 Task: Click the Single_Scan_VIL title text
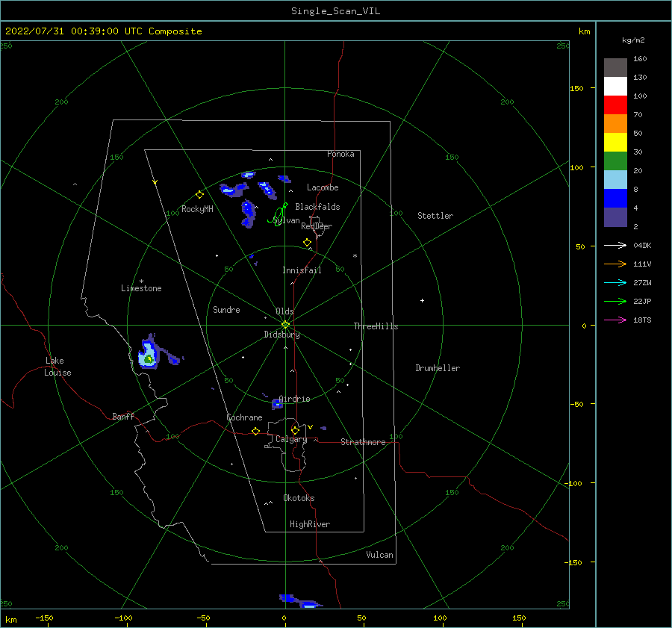tap(335, 11)
